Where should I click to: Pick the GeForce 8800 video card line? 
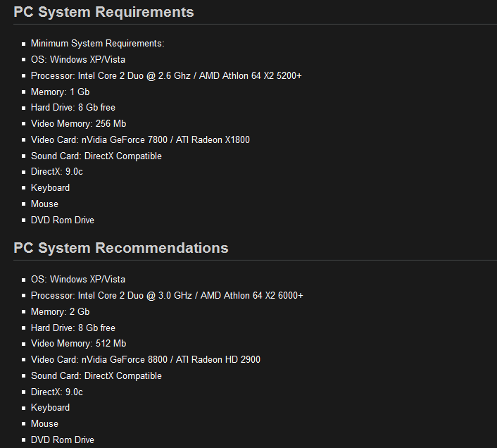coord(145,360)
